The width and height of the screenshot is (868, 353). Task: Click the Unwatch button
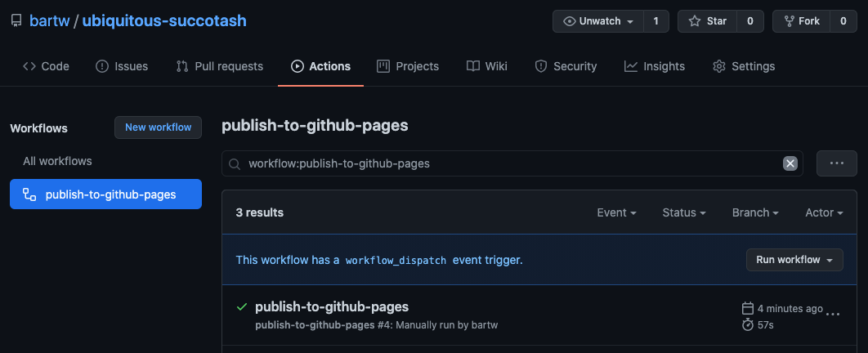598,21
